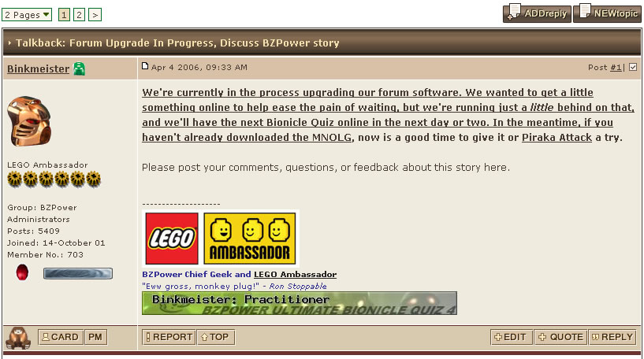Open the Piraka Attack link
Image resolution: width=644 pixels, height=359 pixels.
click(x=557, y=138)
